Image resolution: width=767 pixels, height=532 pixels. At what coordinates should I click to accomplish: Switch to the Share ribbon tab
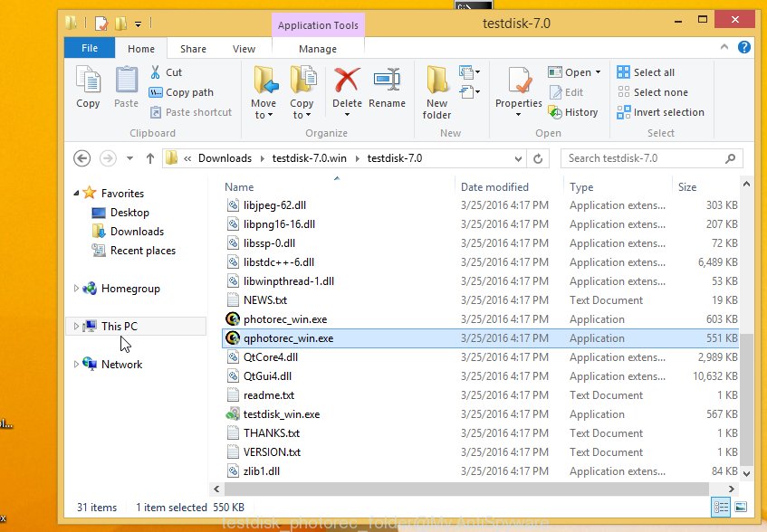[193, 49]
